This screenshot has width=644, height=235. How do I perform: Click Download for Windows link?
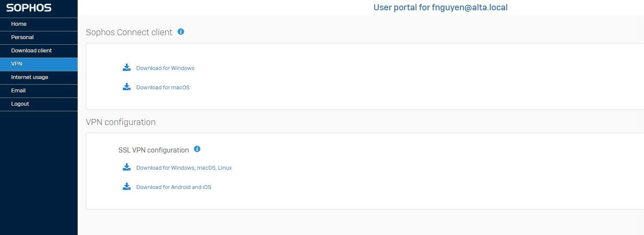click(x=165, y=68)
